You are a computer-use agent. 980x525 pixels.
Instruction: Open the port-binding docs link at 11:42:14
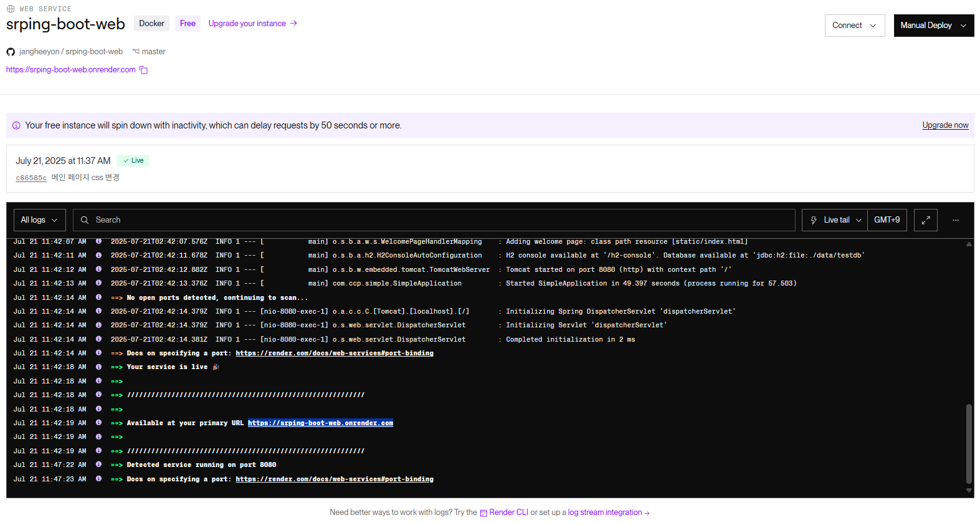[x=335, y=353]
